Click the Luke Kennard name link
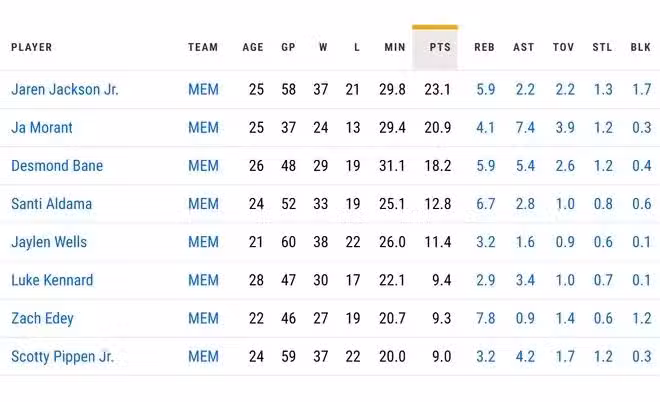 click(x=52, y=280)
